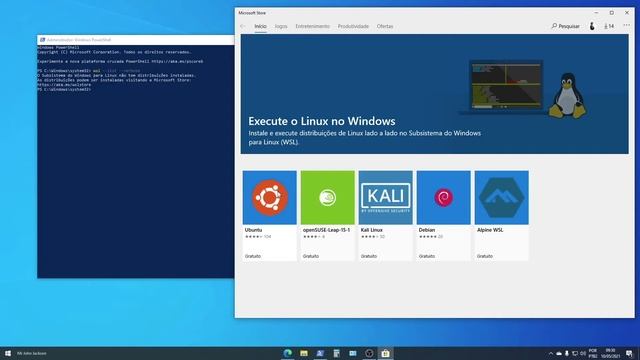Screen dimensions: 640x360
Task: Open the See more ellipsis menu in Store
Action: coord(627,25)
